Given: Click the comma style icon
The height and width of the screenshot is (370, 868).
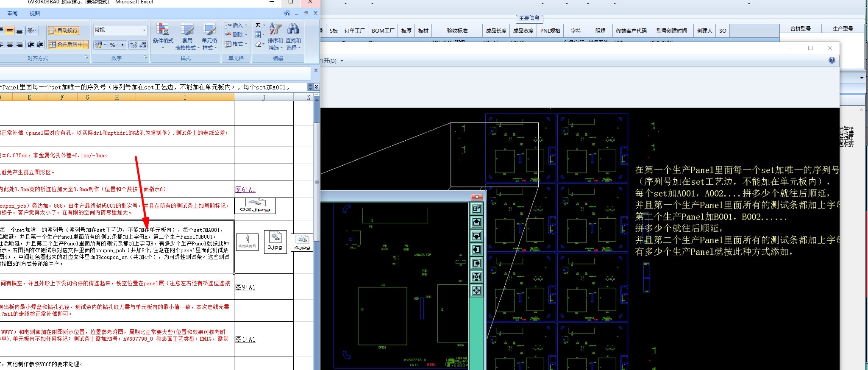Looking at the screenshot, I should pos(122,45).
